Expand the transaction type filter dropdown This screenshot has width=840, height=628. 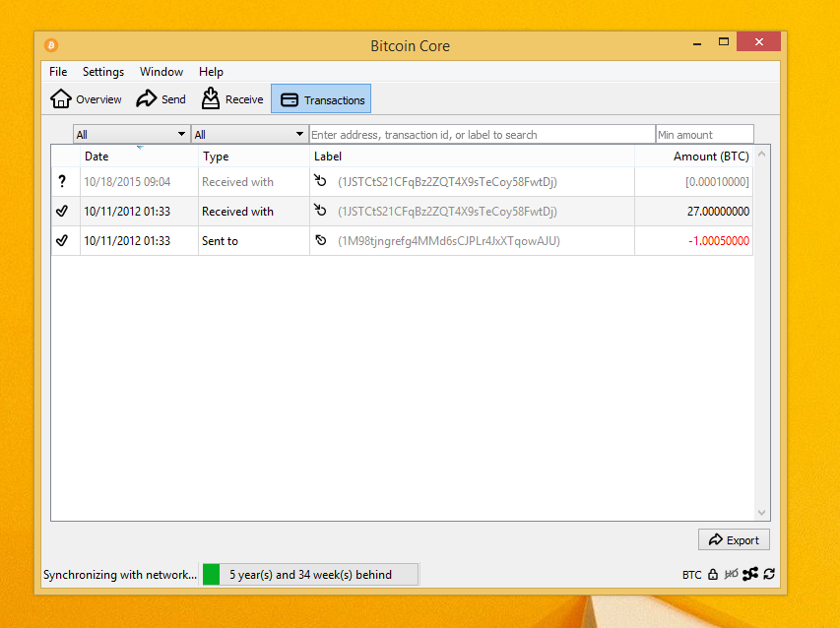(x=250, y=135)
